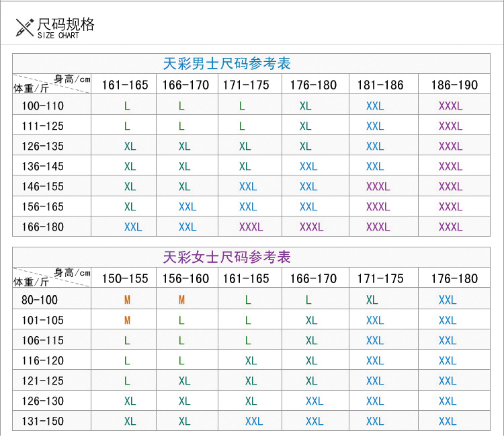Click XXL in men's 166-180 row, 161-165 column
The width and height of the screenshot is (504, 437).
click(133, 227)
